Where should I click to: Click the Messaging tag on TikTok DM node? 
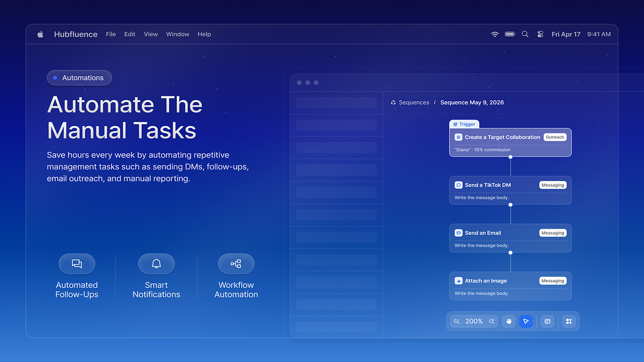click(x=553, y=185)
